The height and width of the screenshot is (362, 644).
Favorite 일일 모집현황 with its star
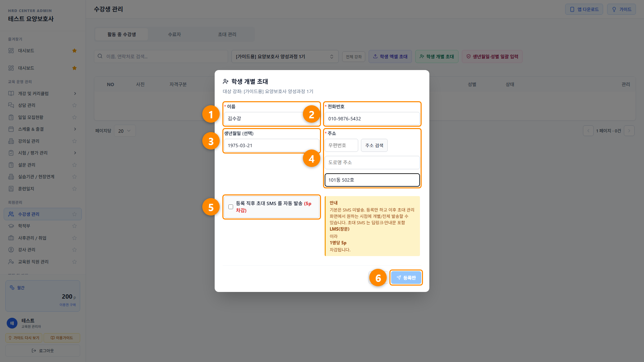pos(74,117)
